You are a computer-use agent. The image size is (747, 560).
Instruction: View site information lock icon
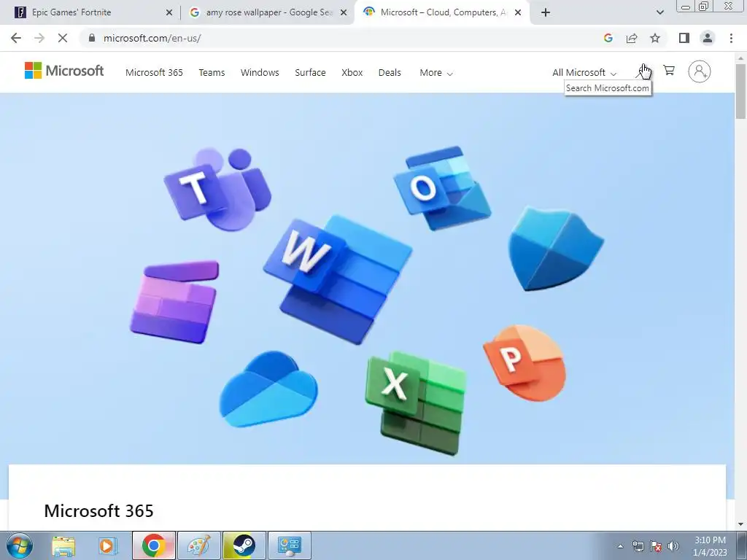[92, 38]
